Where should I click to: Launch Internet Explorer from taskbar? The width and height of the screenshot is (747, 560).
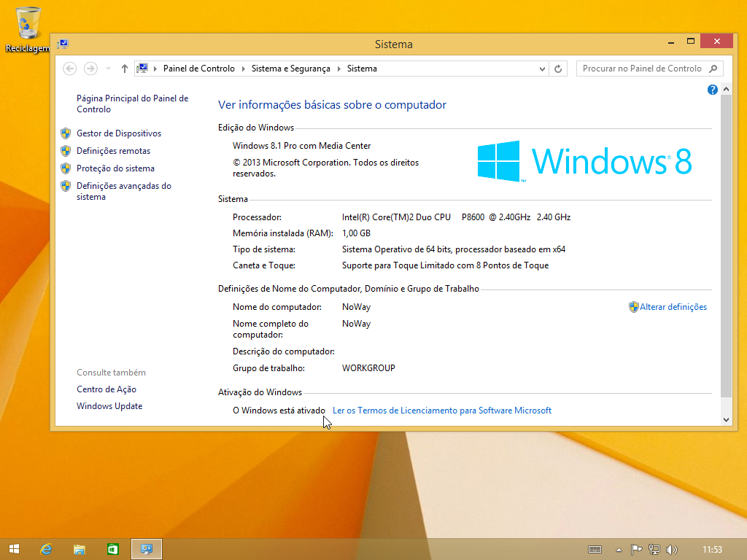[x=46, y=549]
